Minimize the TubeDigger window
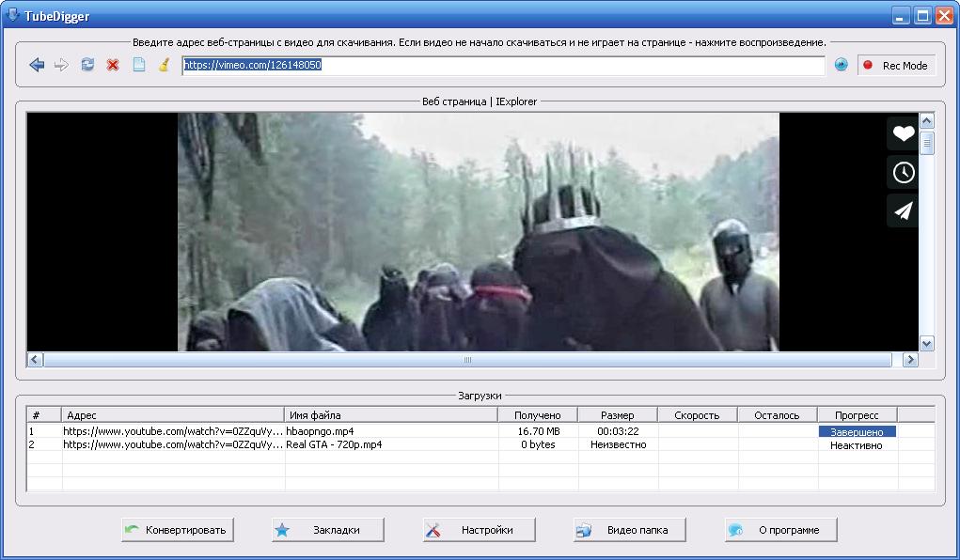This screenshot has height=560, width=960. (900, 16)
